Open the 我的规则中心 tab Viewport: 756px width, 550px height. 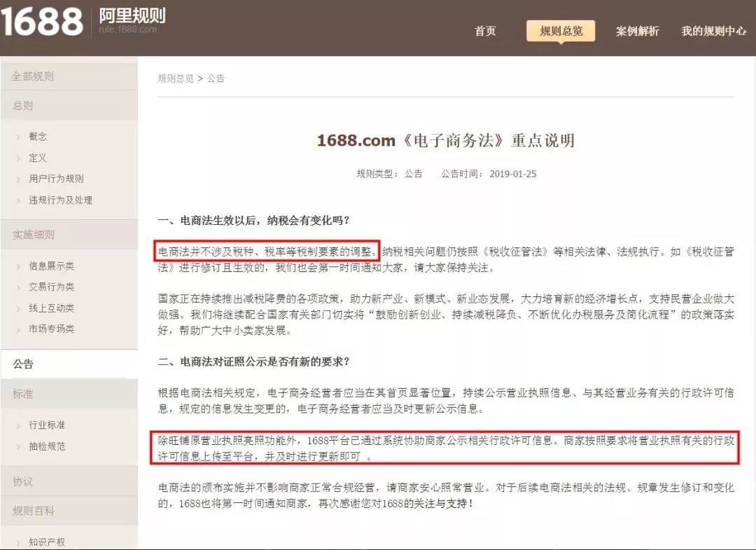point(713,31)
